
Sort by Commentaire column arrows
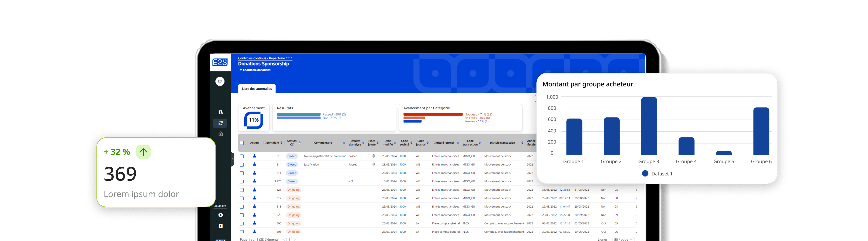pyautogui.click(x=344, y=143)
